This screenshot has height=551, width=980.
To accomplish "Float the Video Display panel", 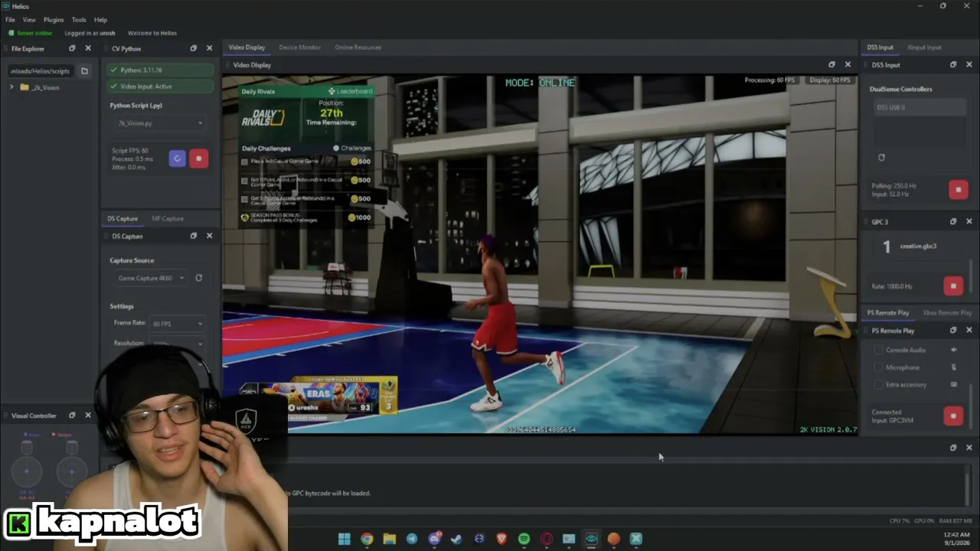I will (831, 65).
